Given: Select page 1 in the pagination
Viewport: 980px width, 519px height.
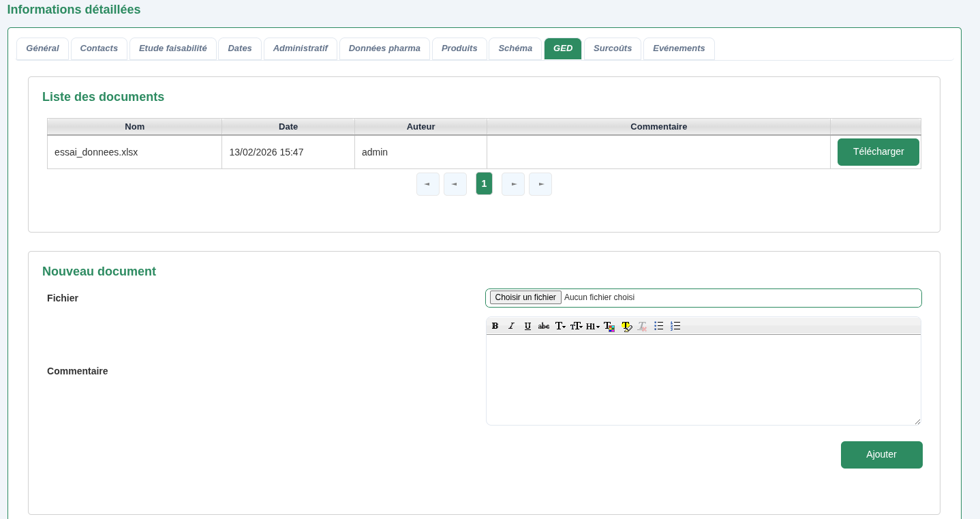Looking at the screenshot, I should 484,183.
